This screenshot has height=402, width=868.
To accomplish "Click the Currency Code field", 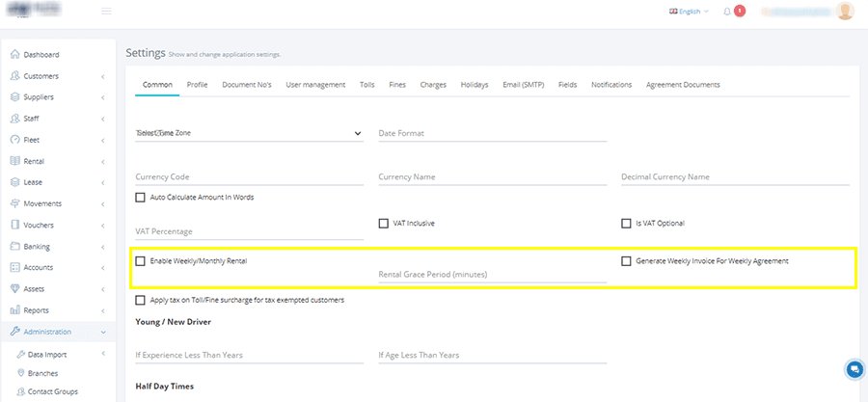I will (x=249, y=177).
